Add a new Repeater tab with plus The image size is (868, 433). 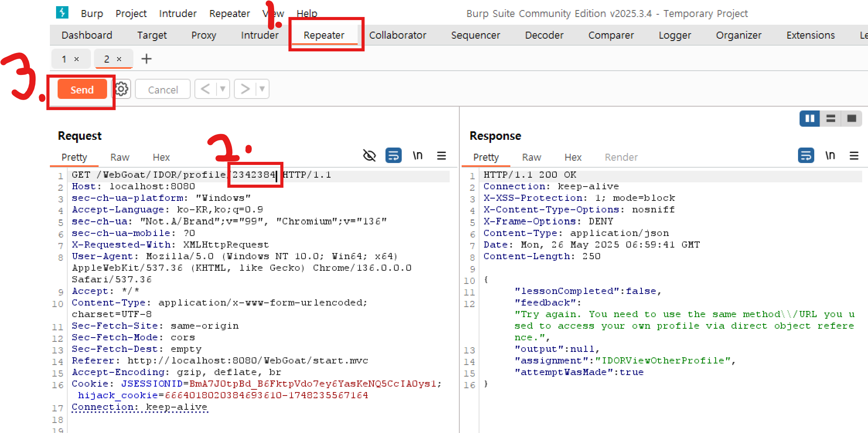(x=147, y=59)
